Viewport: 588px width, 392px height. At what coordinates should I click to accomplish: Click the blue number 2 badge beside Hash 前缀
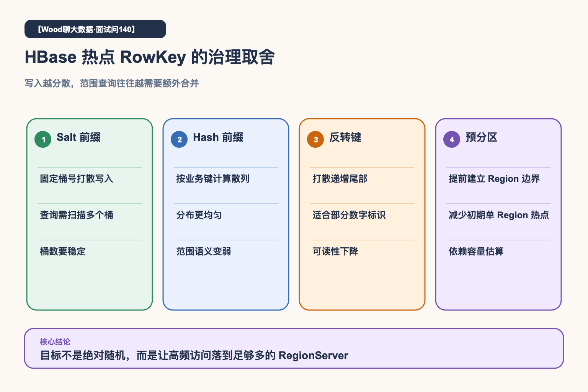179,139
